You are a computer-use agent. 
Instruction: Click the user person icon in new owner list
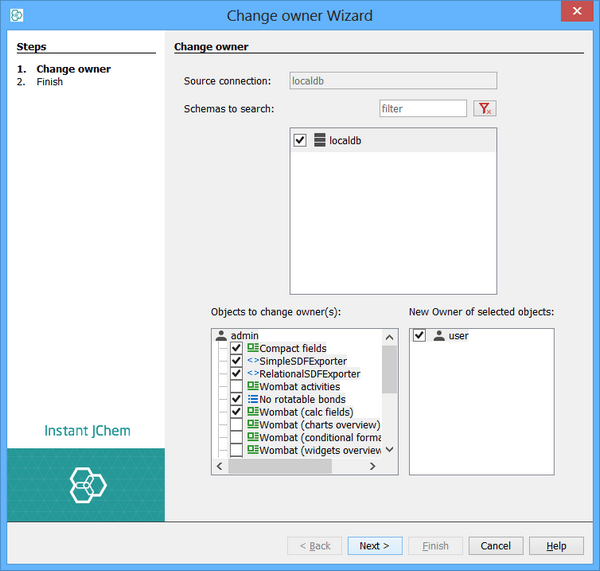439,336
